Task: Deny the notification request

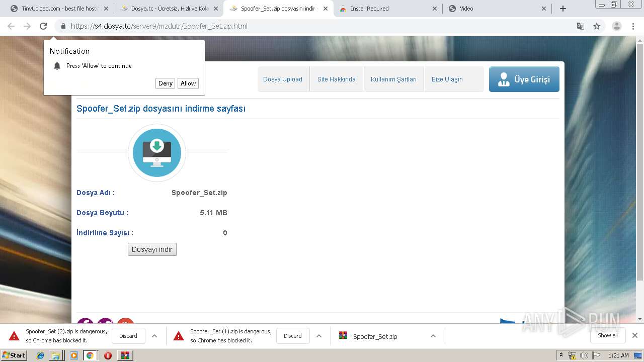Action: point(166,83)
